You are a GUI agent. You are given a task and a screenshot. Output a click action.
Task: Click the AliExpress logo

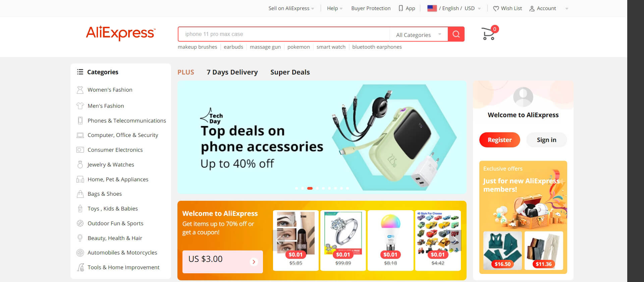(x=121, y=33)
